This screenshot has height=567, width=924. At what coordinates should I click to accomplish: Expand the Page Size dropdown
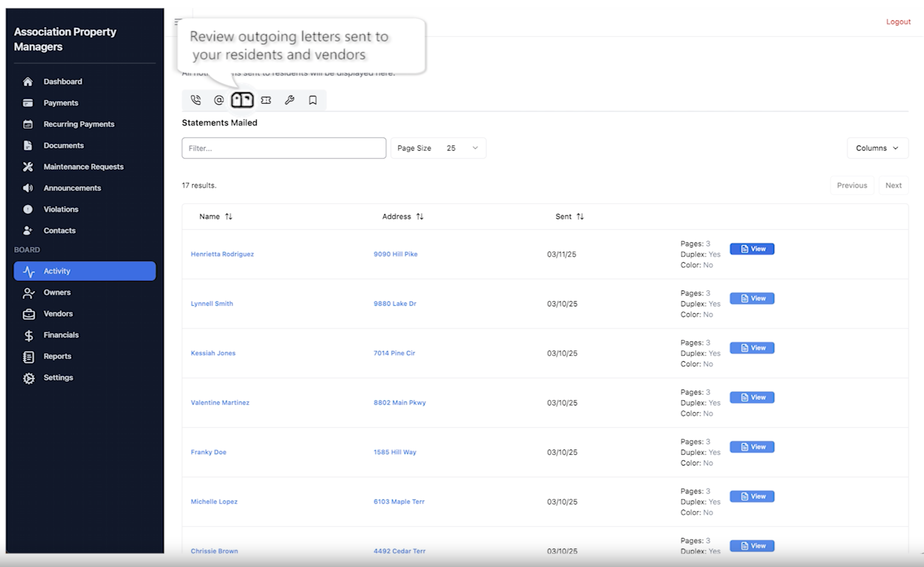[438, 148]
